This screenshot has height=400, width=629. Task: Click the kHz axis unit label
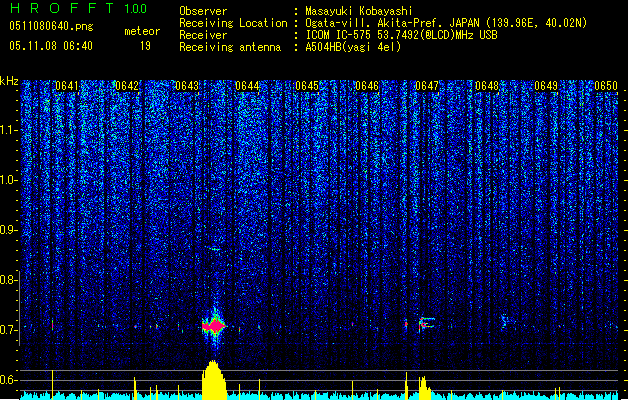click(x=9, y=81)
